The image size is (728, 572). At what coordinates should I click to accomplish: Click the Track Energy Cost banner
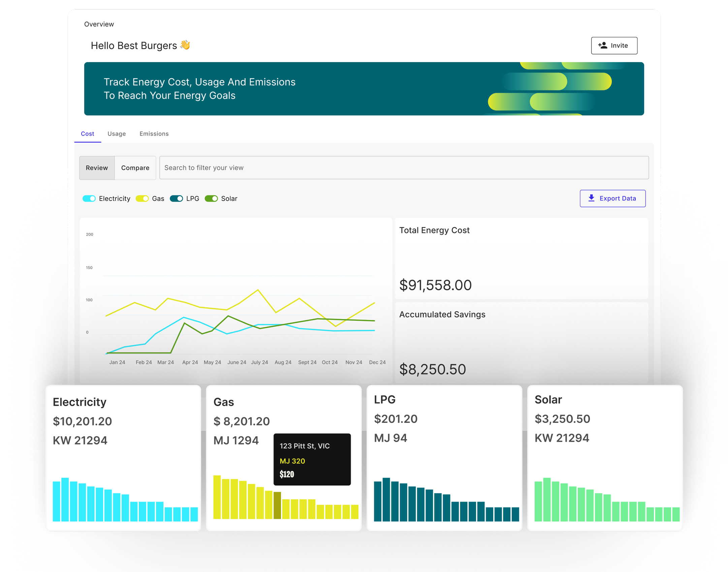[364, 89]
